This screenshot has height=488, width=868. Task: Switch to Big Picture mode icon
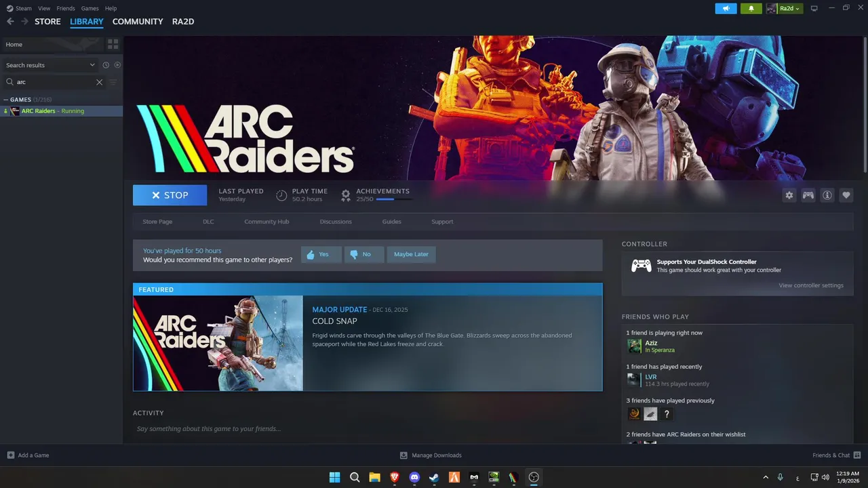814,8
